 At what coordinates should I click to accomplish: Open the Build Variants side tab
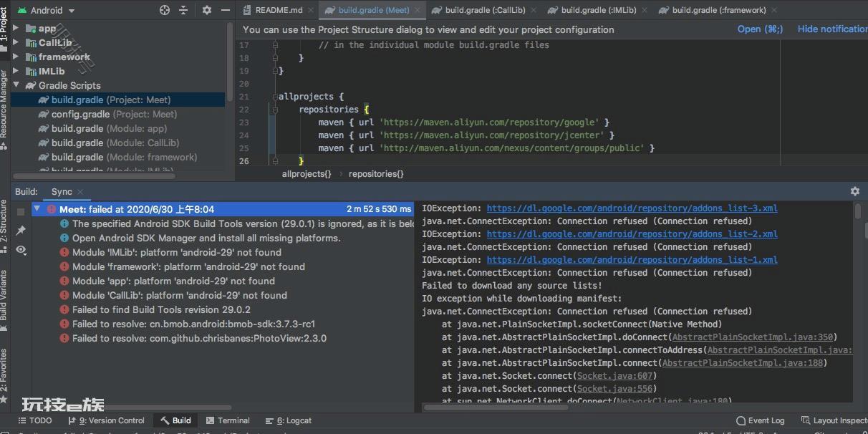coord(4,301)
